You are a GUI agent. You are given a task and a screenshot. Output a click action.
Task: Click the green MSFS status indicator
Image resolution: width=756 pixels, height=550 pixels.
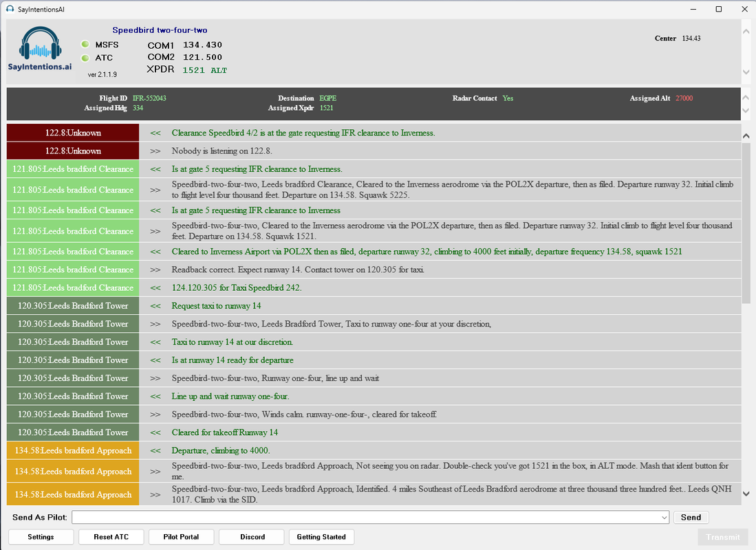(85, 45)
